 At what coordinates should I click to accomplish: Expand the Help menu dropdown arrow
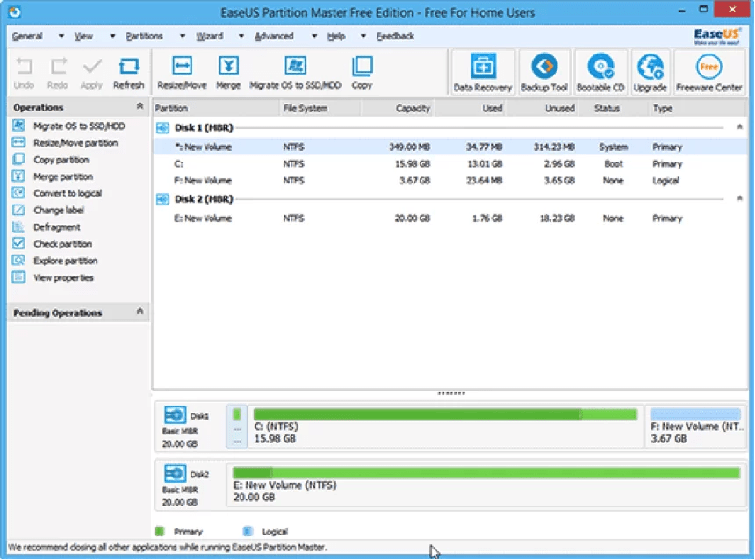[363, 36]
